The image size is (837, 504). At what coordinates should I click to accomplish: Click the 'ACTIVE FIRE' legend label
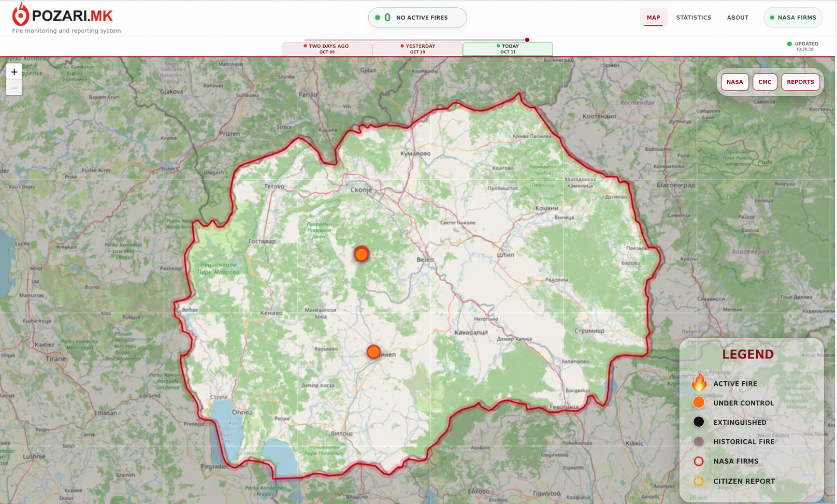[735, 384]
